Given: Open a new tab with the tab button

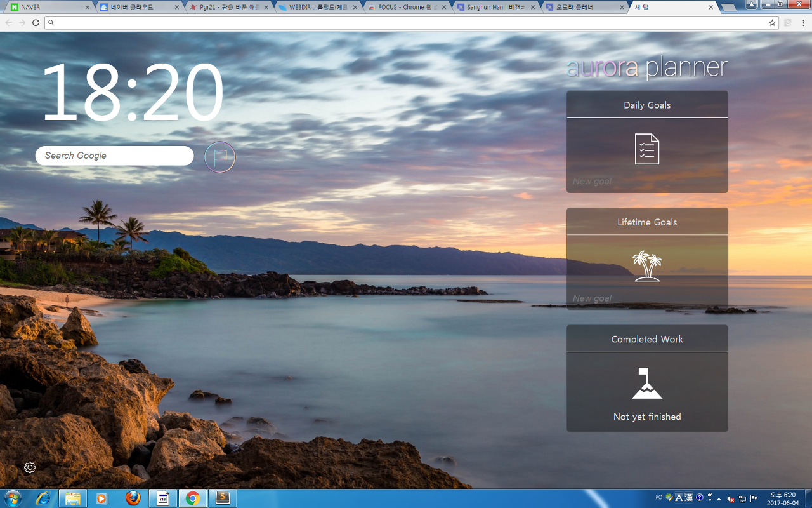Looking at the screenshot, I should (x=728, y=8).
